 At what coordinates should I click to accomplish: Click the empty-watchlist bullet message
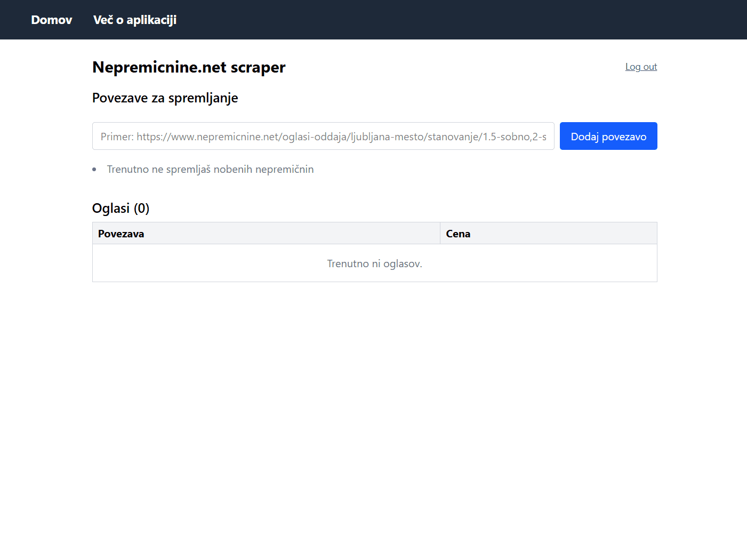click(x=211, y=169)
